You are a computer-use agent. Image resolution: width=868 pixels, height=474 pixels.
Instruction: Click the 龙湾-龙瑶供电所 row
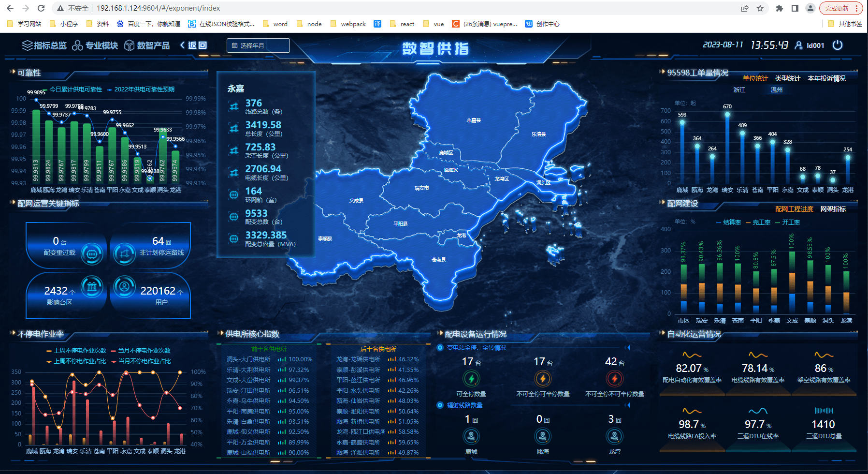click(x=377, y=359)
